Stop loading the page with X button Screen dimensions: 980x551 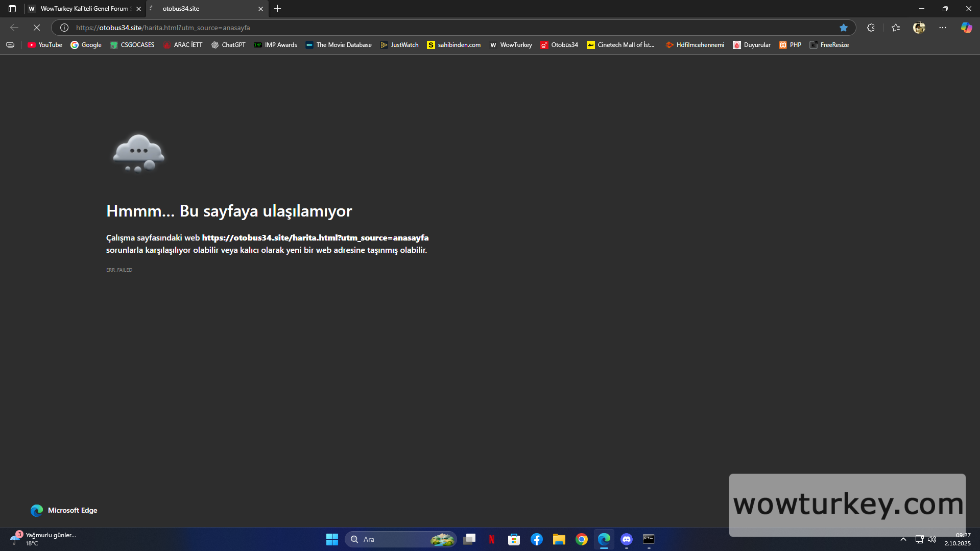pyautogui.click(x=37, y=28)
